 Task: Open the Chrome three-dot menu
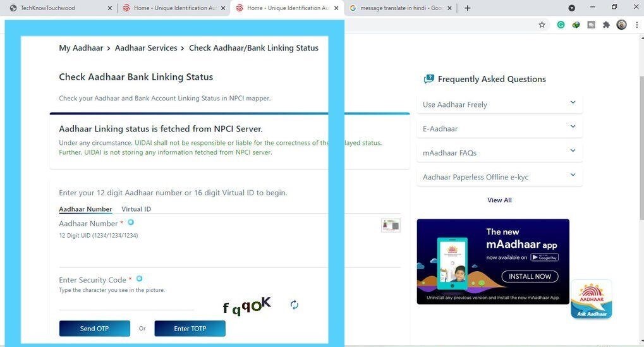[637, 25]
